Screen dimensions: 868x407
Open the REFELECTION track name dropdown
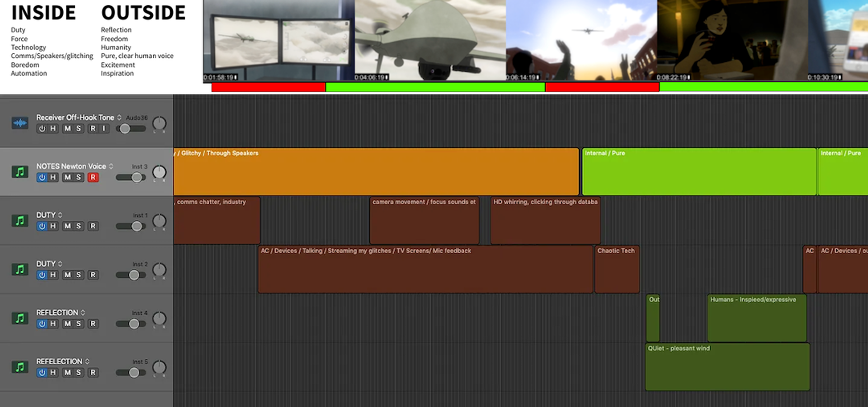point(87,361)
